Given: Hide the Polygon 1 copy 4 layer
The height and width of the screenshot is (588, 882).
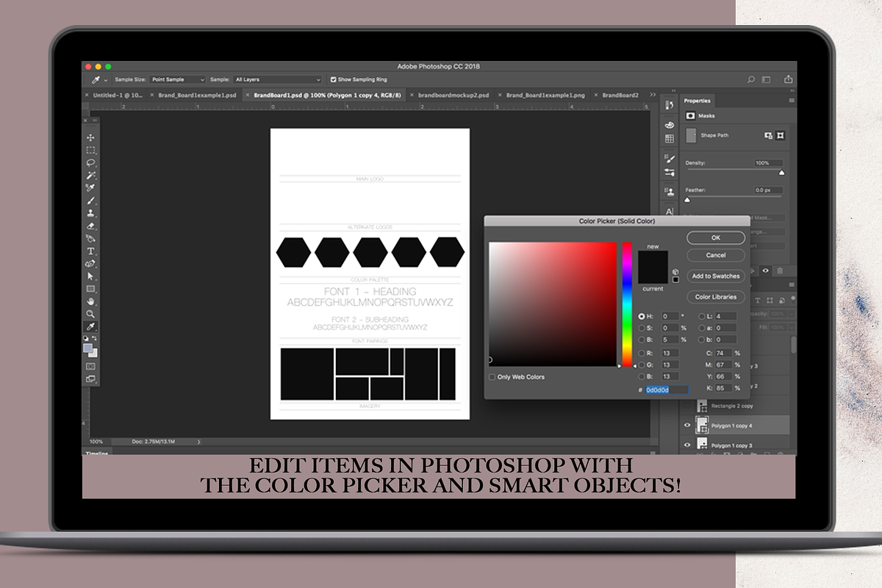Looking at the screenshot, I should pos(687,426).
